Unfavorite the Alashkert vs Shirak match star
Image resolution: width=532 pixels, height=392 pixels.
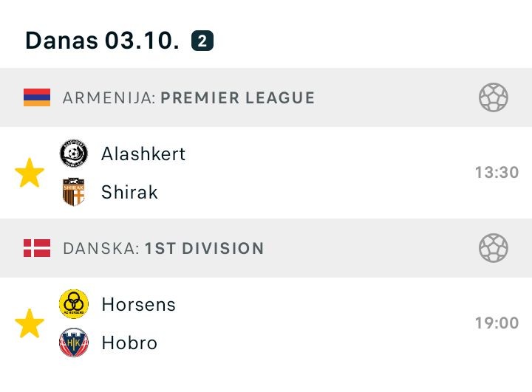point(30,173)
